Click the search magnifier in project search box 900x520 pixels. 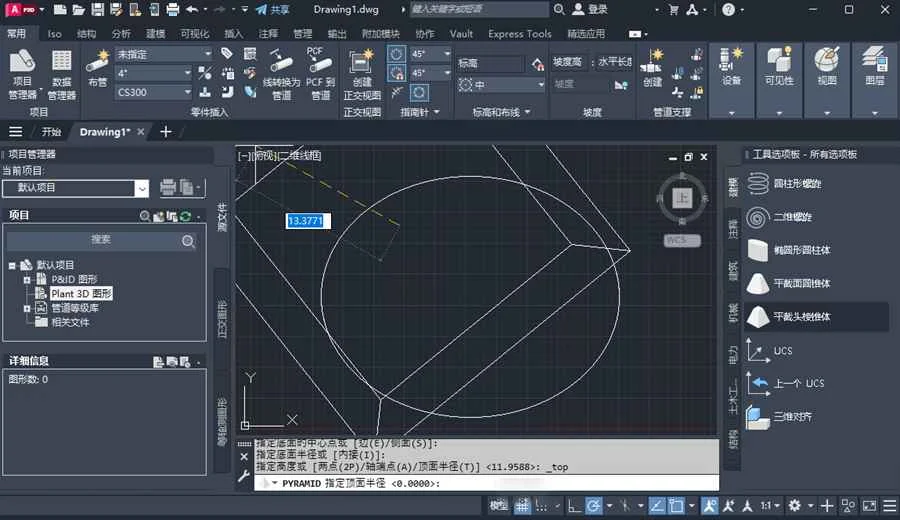point(188,241)
